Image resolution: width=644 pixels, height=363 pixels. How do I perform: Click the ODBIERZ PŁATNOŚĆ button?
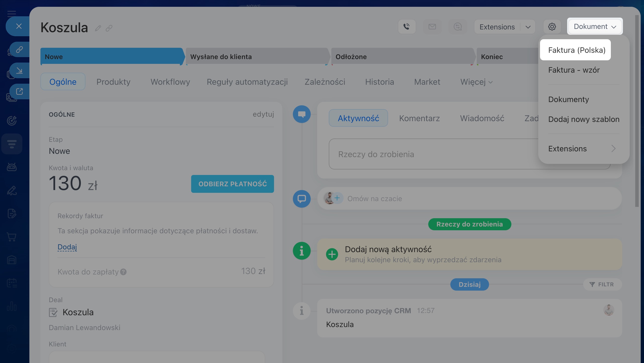click(232, 184)
